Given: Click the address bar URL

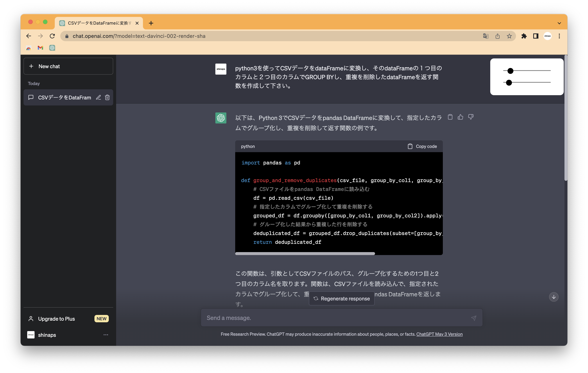Looking at the screenshot, I should pos(139,36).
